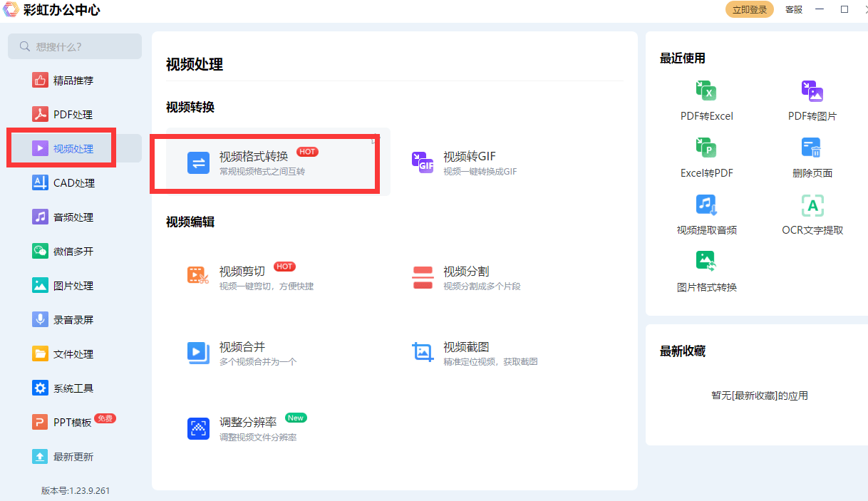Open recent 视频提取音频 icon
This screenshot has width=868, height=501.
(706, 205)
